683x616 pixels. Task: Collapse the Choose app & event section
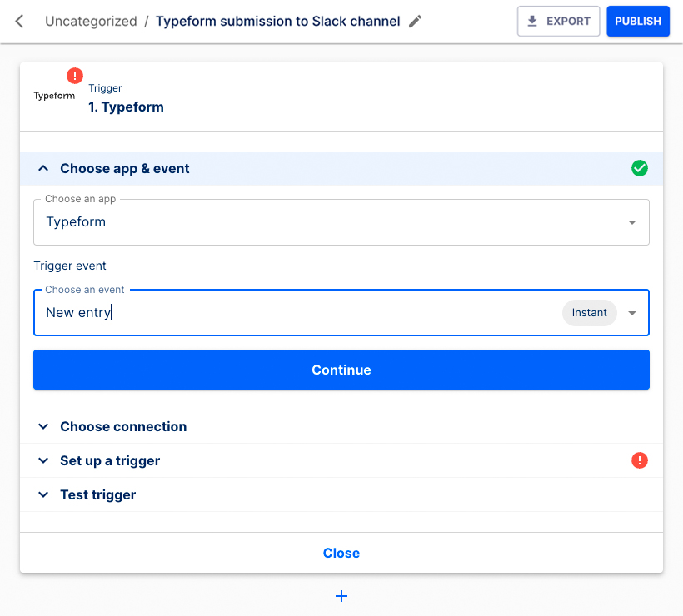click(43, 167)
